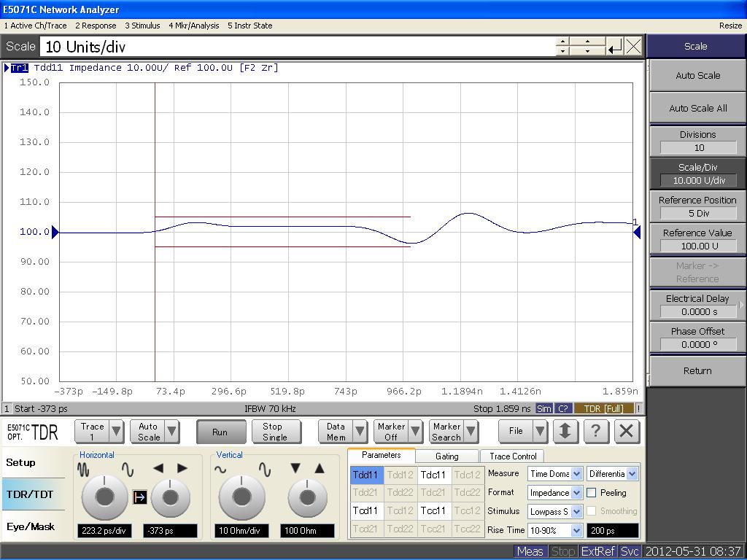
Task: Click the Vertical up triangle icon
Action: click(320, 469)
